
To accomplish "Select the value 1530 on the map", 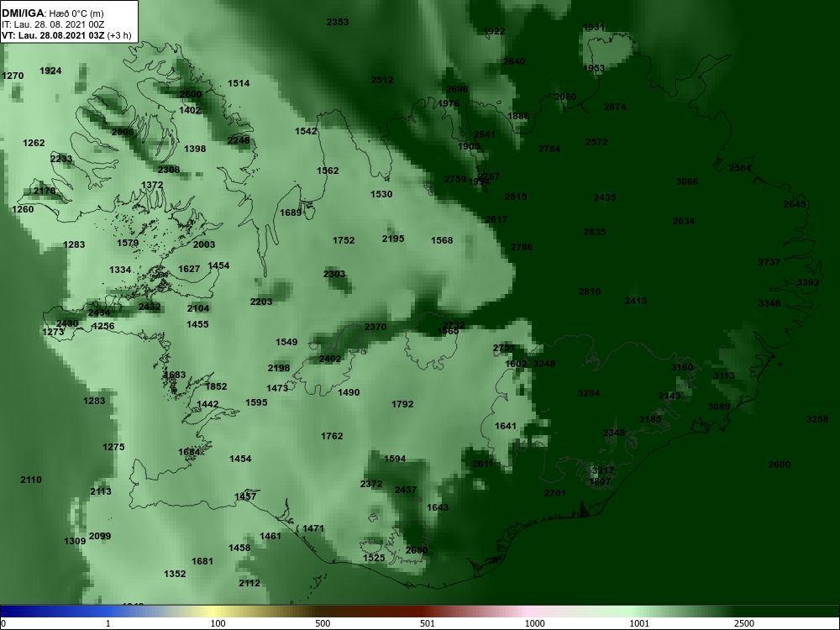I will (x=381, y=194).
